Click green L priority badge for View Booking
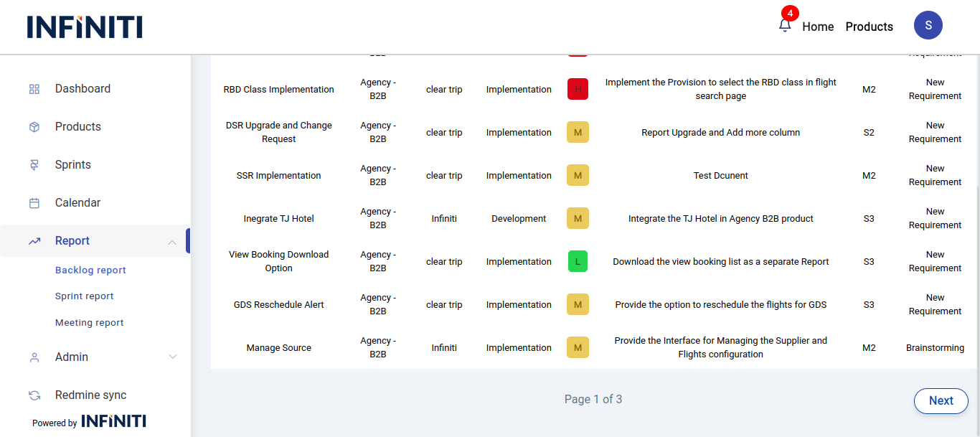Viewport: 980px width, 437px height. point(578,262)
